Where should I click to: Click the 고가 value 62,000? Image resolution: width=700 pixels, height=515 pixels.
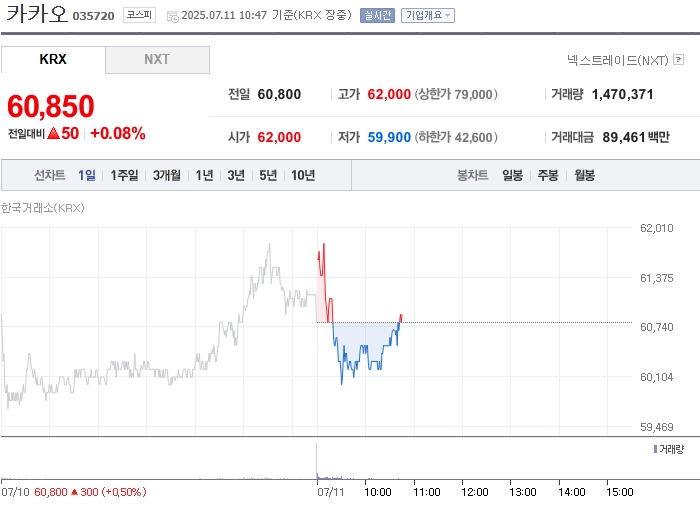[x=389, y=94]
